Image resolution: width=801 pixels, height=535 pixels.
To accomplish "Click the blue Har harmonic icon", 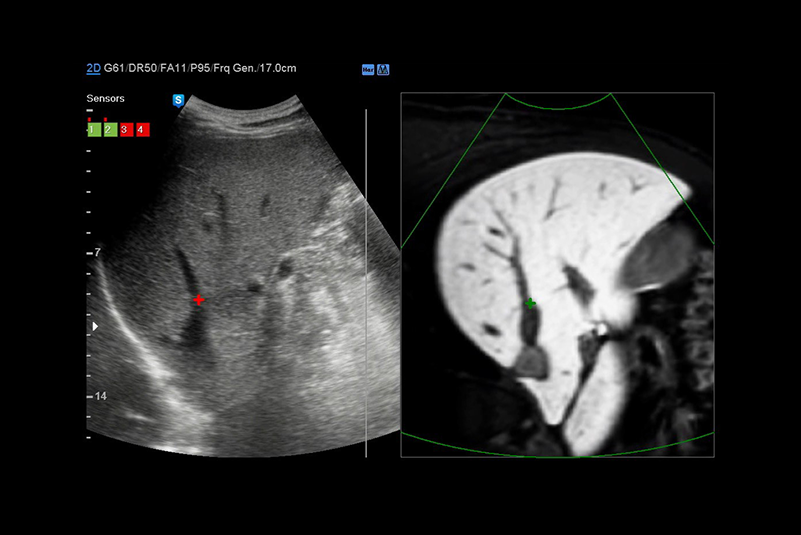I will (368, 70).
